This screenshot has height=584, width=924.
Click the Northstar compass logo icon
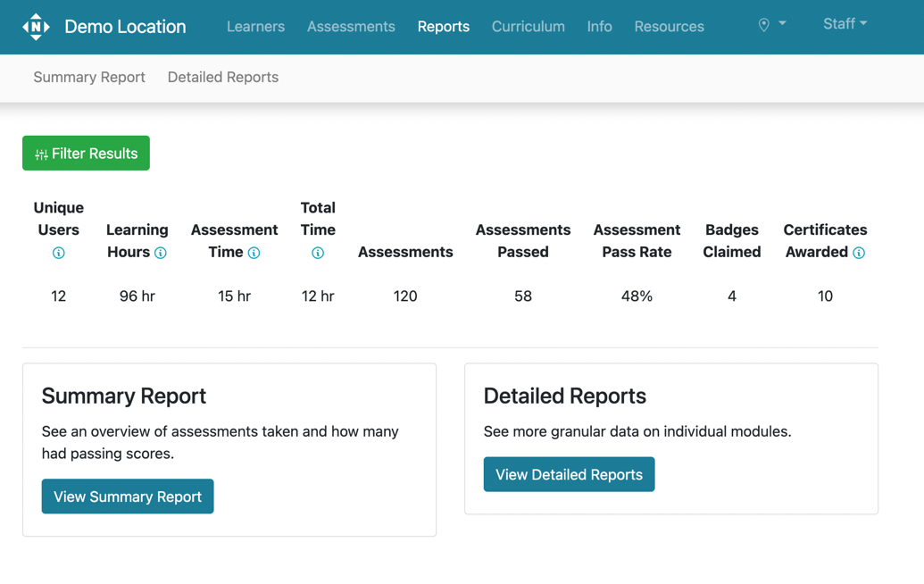(36, 27)
